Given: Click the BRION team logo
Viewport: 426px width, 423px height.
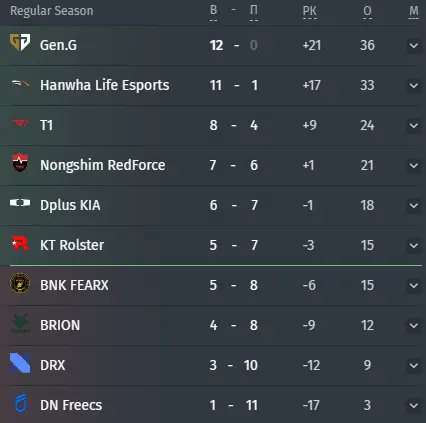Looking at the screenshot, I should (x=20, y=323).
